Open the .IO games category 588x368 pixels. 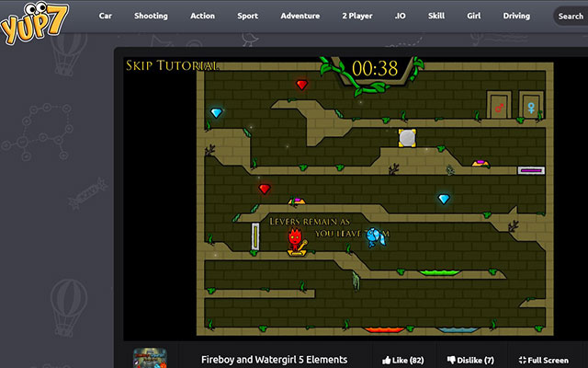click(401, 16)
